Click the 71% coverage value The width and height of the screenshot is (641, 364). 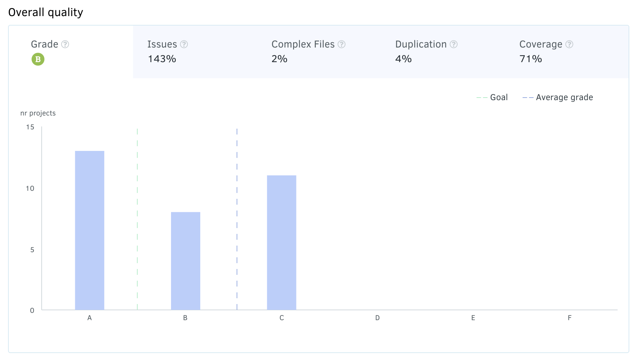pyautogui.click(x=530, y=59)
